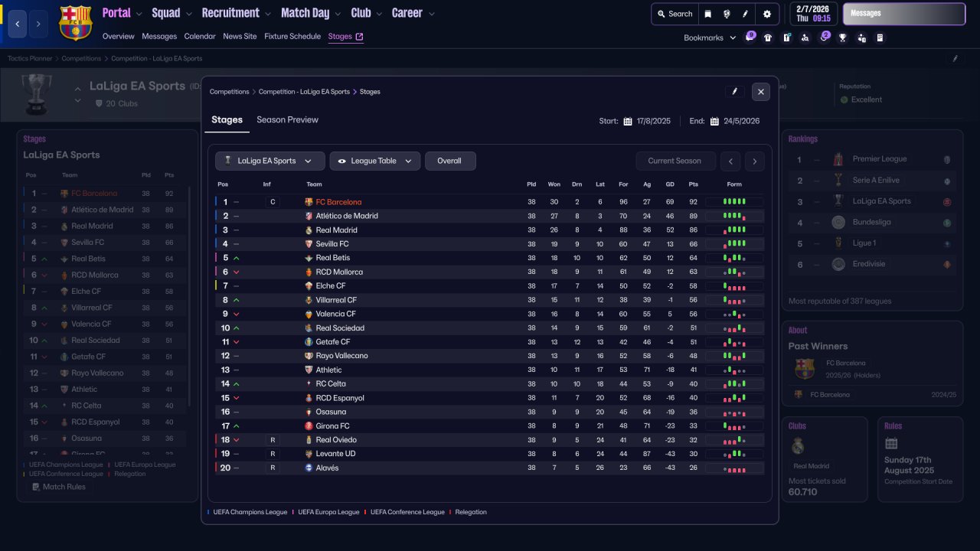Click the Overall filter button
Screen dimensions: 980x551
coord(450,161)
